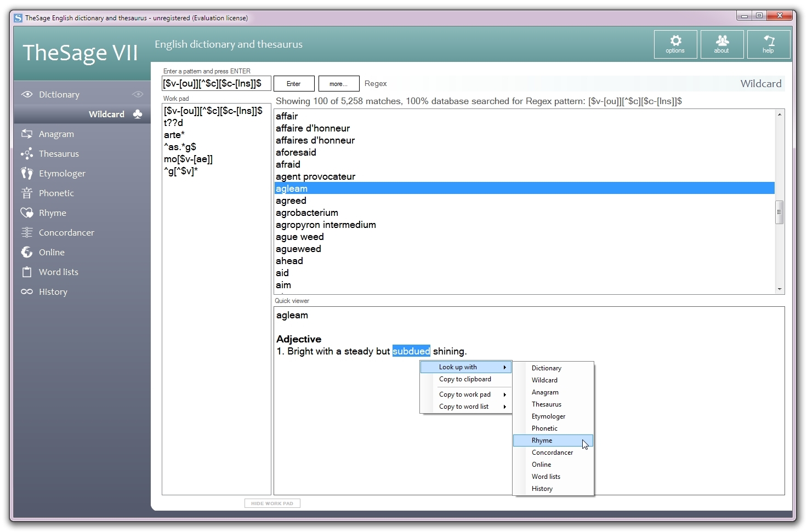The image size is (807, 532).
Task: Click the Etymologer footprints icon
Action: [x=27, y=173]
